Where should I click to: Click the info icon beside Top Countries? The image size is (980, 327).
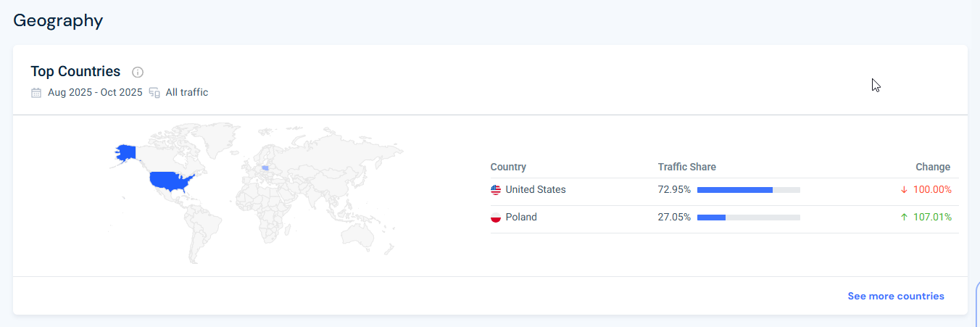tap(138, 72)
